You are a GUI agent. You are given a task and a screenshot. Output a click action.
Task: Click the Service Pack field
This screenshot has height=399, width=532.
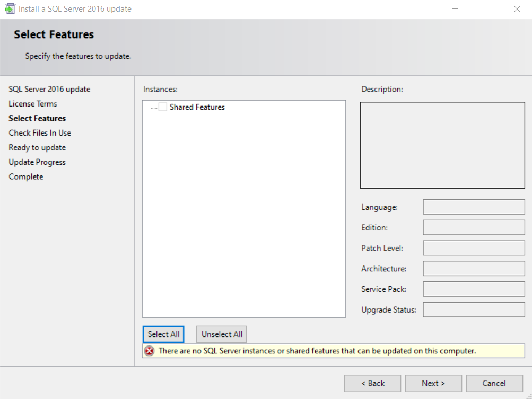[474, 289]
